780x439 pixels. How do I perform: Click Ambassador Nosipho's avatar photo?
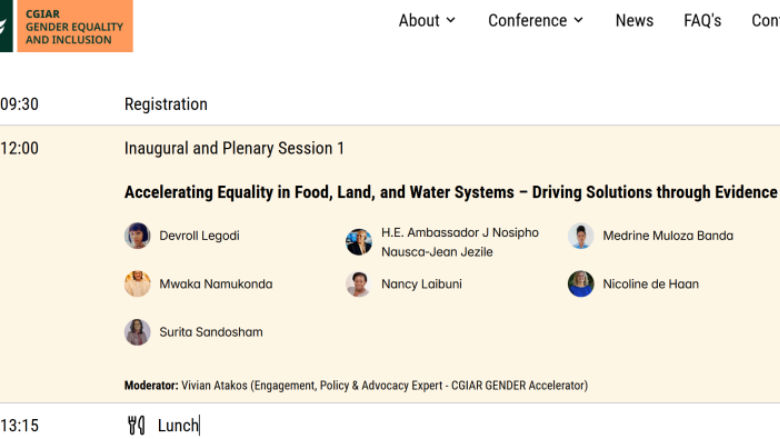359,242
